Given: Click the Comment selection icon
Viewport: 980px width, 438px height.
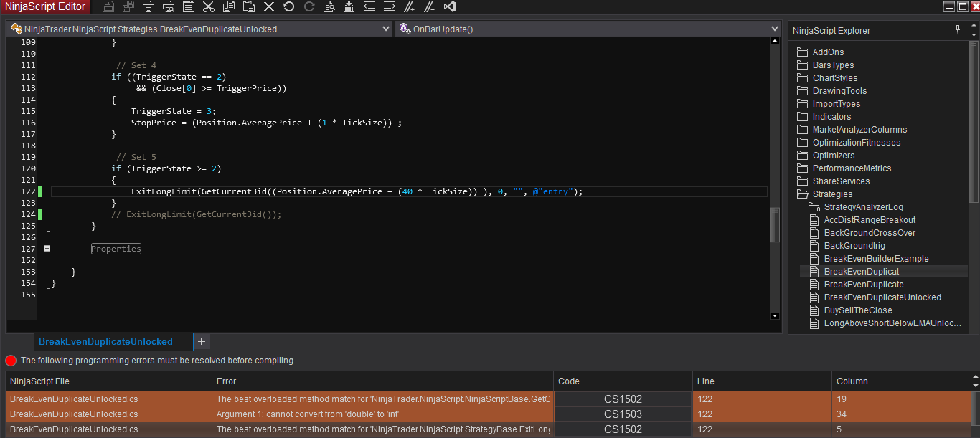Looking at the screenshot, I should click(x=409, y=7).
